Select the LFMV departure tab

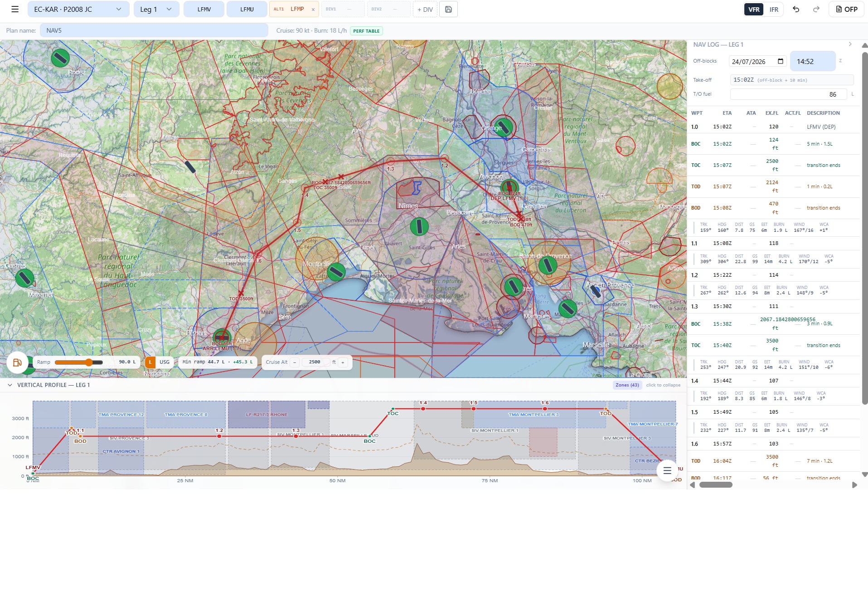point(204,9)
